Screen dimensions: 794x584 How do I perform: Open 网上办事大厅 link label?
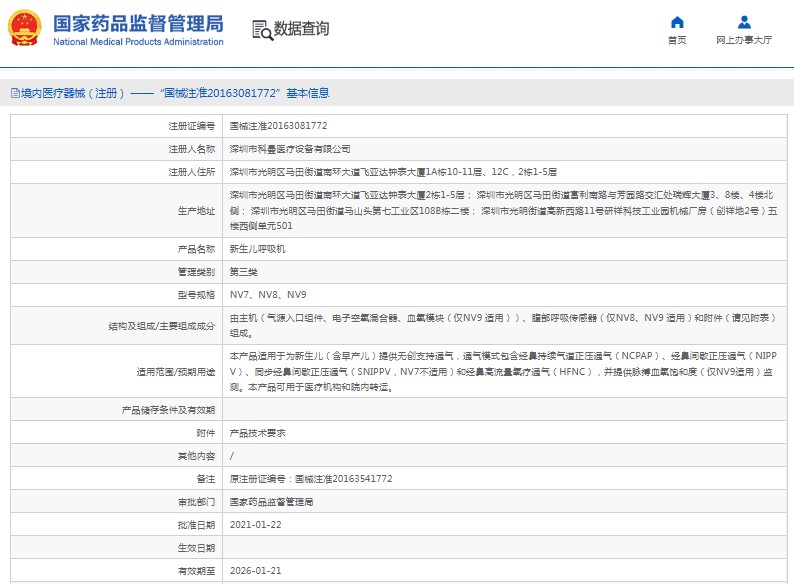click(x=744, y=40)
